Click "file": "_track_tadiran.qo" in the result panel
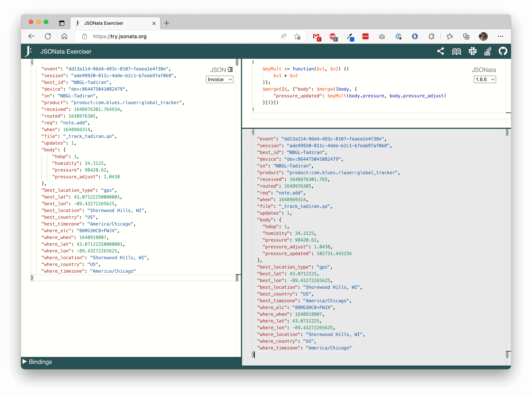This screenshot has height=397, width=532. (295, 206)
